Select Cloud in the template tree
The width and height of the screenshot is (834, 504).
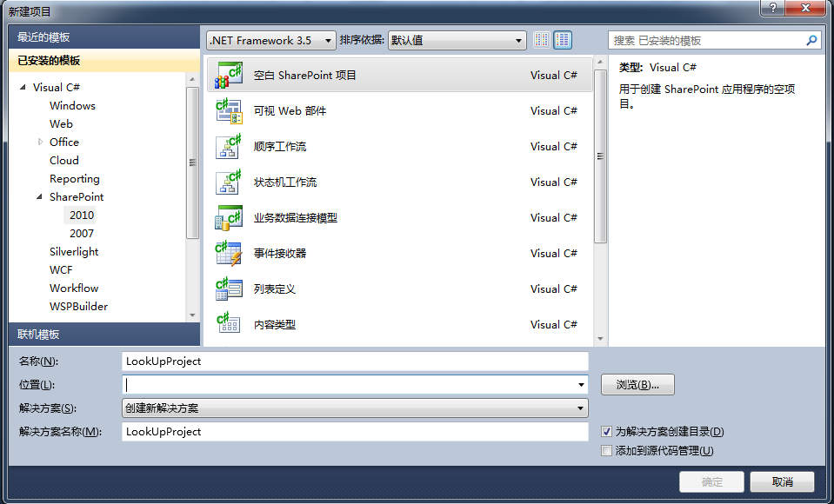tap(64, 161)
